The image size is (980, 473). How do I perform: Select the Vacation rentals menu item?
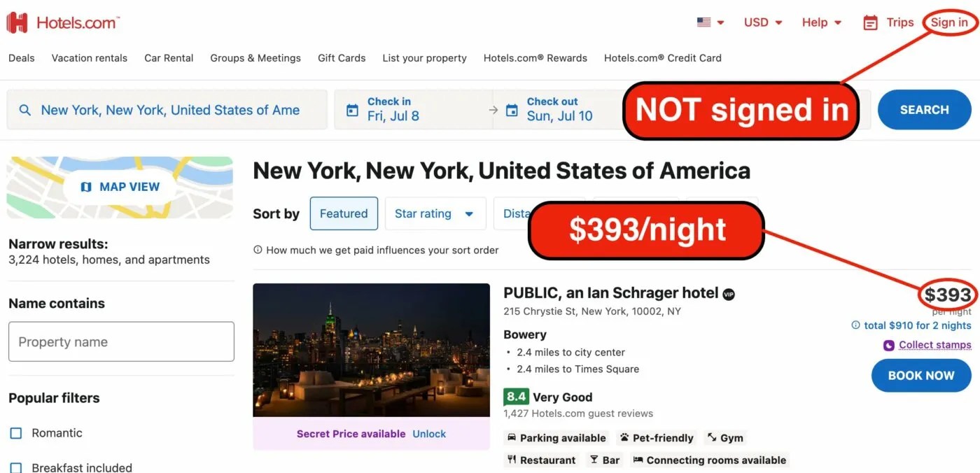[89, 58]
